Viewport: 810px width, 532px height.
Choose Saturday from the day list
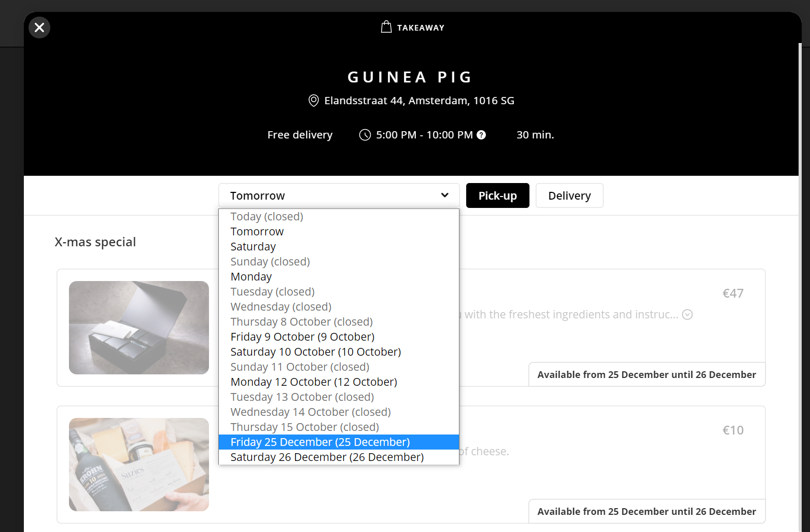[x=253, y=247]
